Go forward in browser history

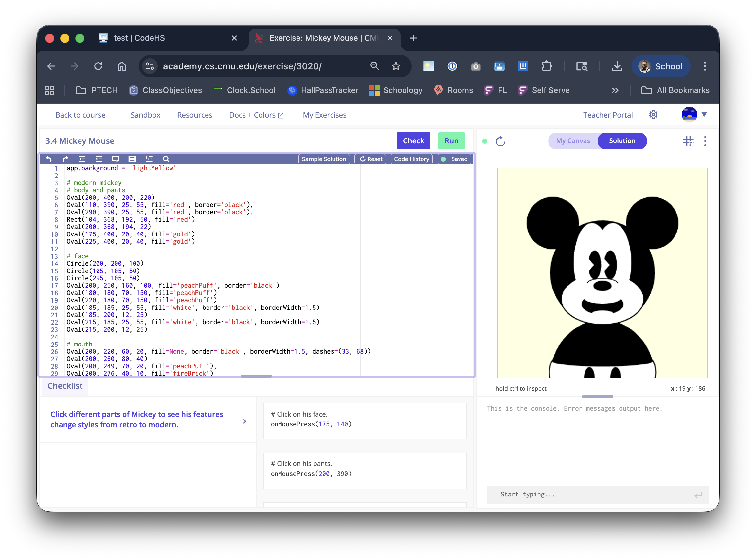[x=75, y=66]
